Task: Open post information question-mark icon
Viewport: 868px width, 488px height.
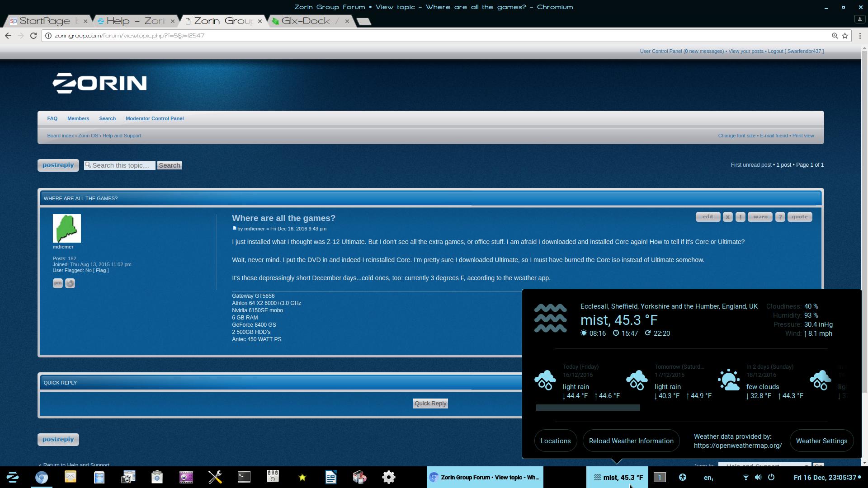Action: pos(780,217)
